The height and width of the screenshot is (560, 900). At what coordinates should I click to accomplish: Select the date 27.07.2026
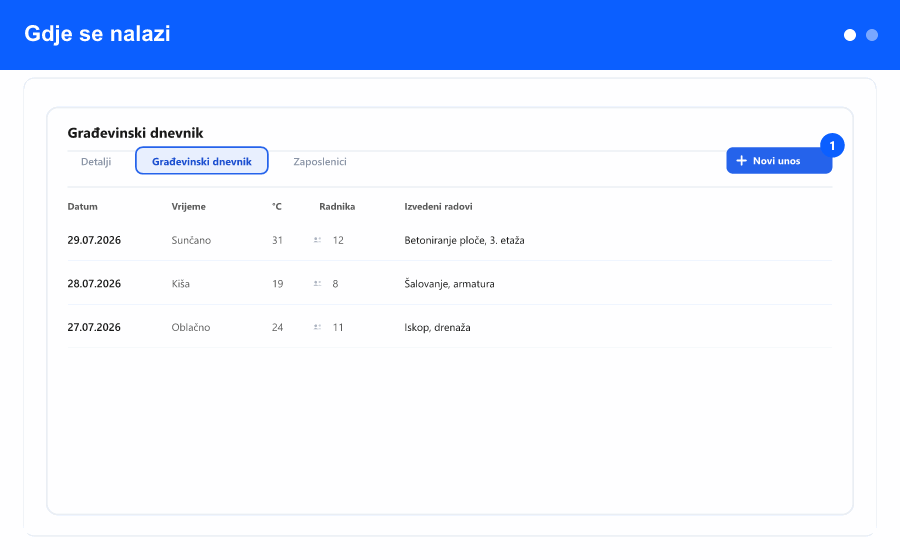[94, 327]
